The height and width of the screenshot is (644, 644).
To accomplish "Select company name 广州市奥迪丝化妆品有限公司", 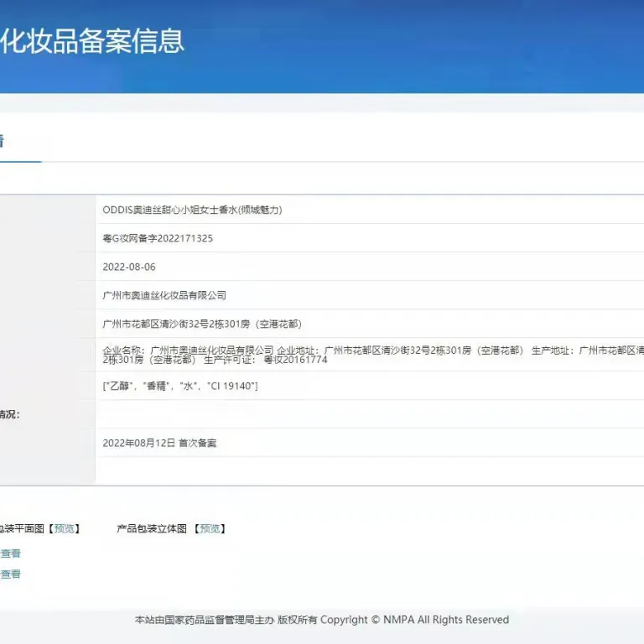I will [164, 295].
